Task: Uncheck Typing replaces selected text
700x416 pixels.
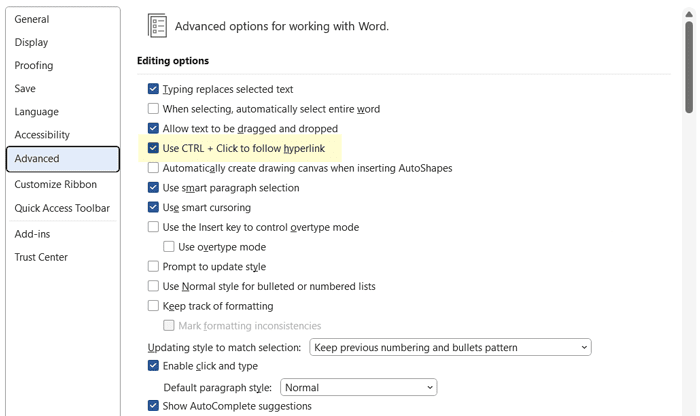Action: pos(153,89)
